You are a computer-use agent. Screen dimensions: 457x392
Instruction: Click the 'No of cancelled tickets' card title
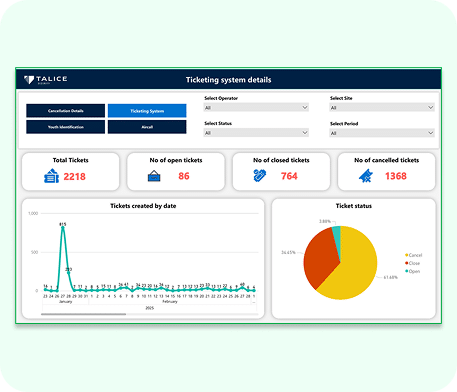pos(386,160)
